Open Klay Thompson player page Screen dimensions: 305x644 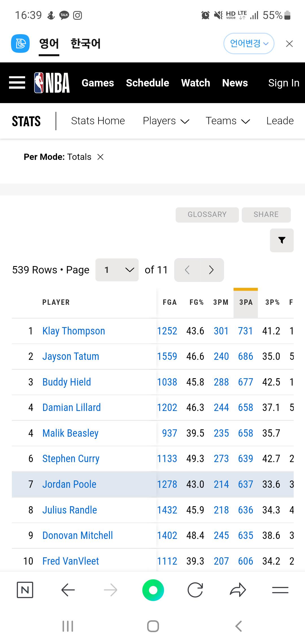[x=74, y=331]
